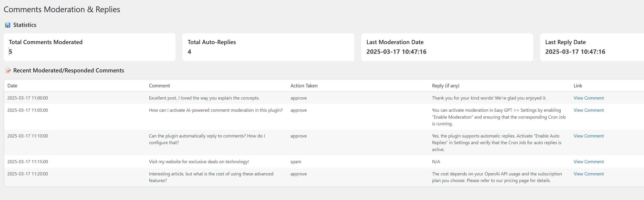Screen dimensions: 644x200
Task: Click the Recent Moderated/Responded Comments heading
Action: pyautogui.click(x=69, y=71)
